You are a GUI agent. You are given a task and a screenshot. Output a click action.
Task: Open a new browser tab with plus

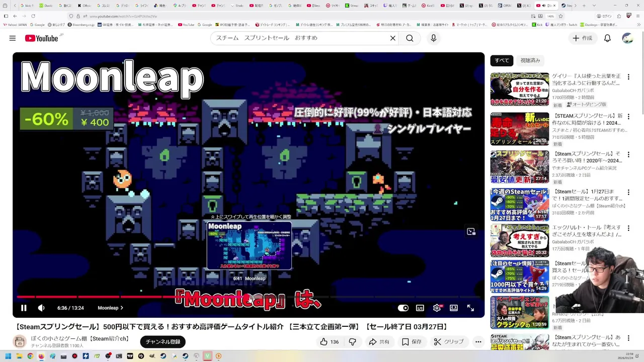(x=584, y=6)
